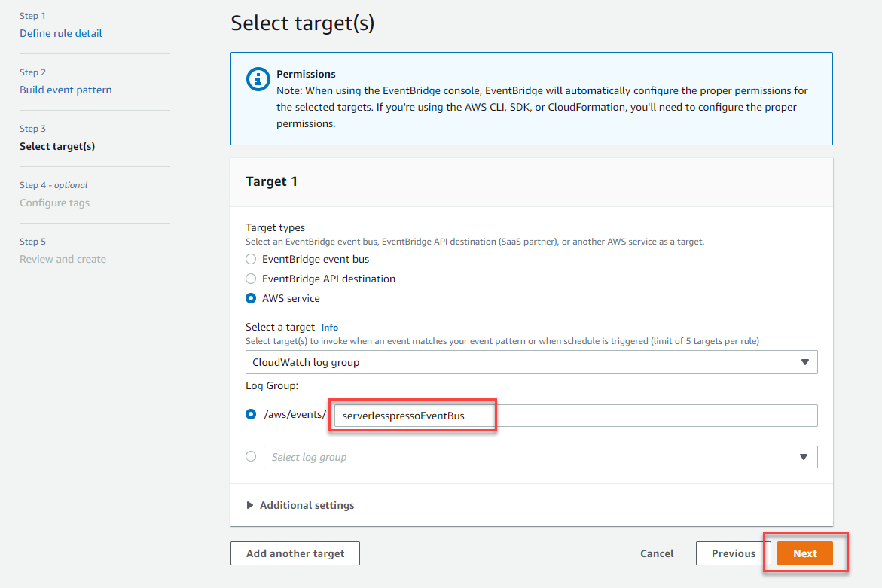Select EventBridge event bus radio button
Image resolution: width=882 pixels, height=588 pixels.
coord(251,259)
